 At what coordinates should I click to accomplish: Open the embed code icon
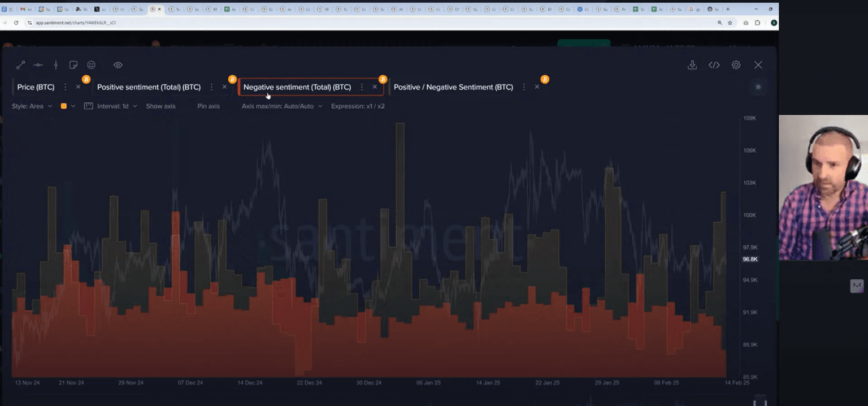pyautogui.click(x=714, y=65)
